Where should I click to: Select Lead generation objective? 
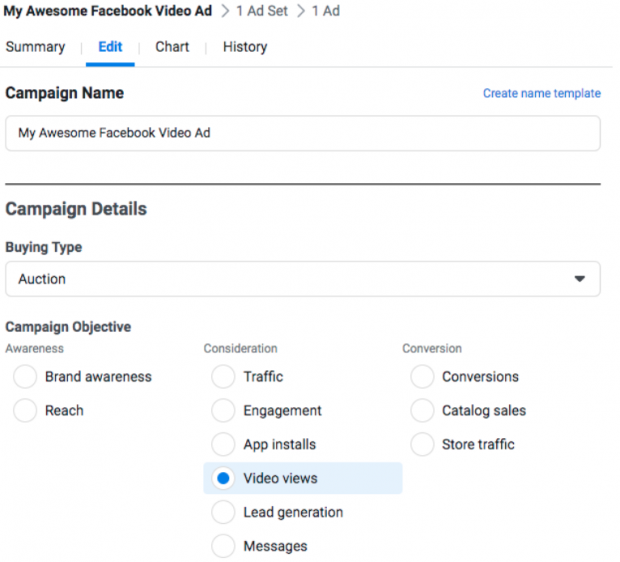click(223, 512)
